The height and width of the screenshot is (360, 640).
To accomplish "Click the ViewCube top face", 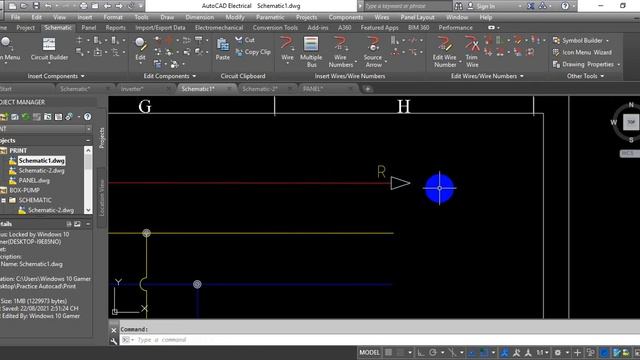I will 631,122.
